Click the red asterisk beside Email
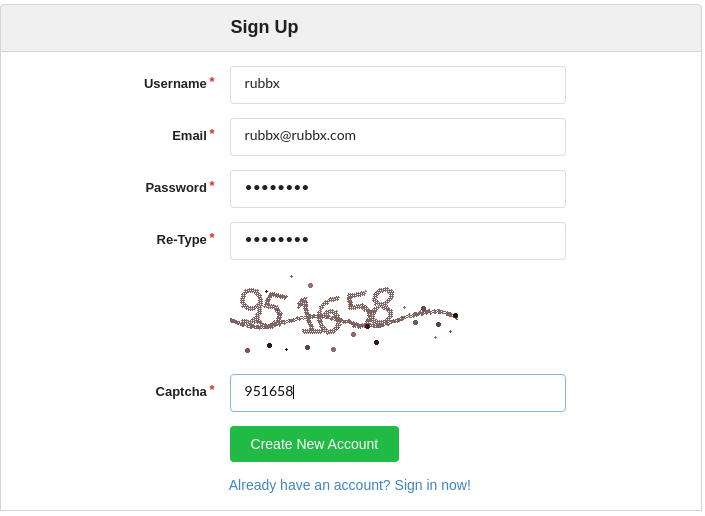 click(x=212, y=133)
